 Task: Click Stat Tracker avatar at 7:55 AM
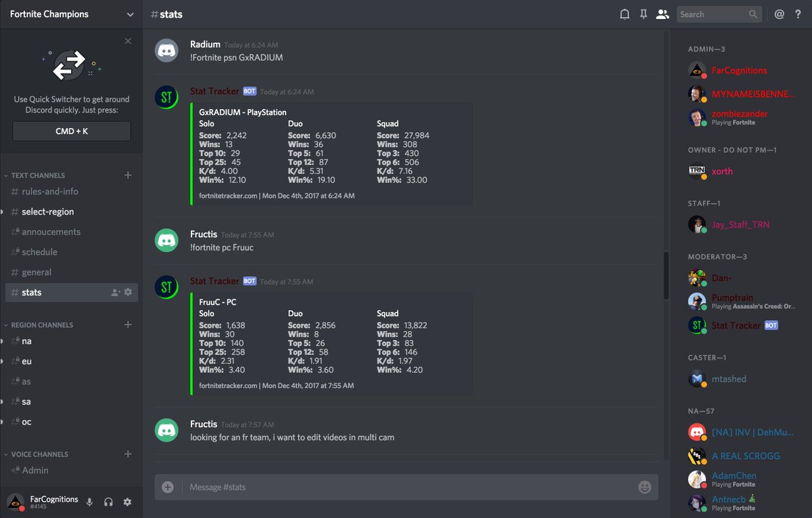[x=166, y=287]
